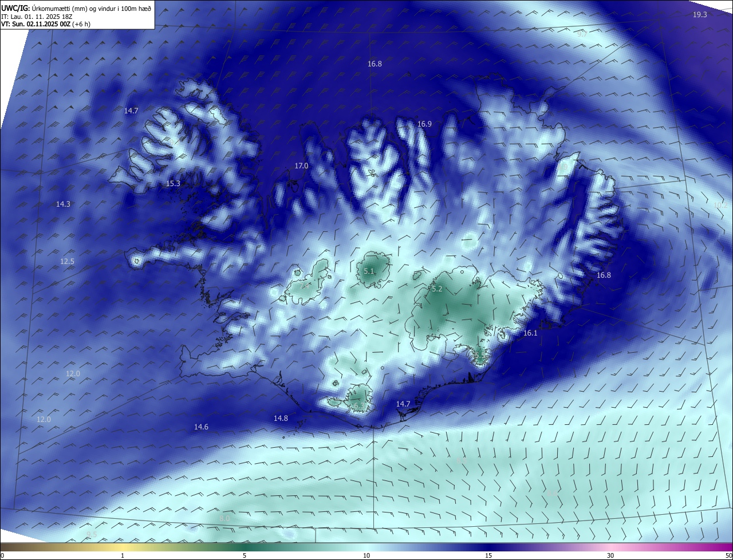Click the 50 tick on the color scale
This screenshot has width=733, height=560.
coord(728,555)
